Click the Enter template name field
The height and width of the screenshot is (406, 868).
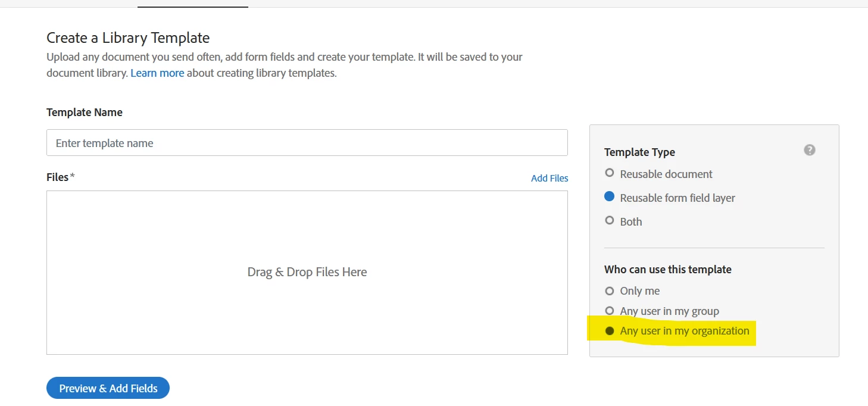307,143
